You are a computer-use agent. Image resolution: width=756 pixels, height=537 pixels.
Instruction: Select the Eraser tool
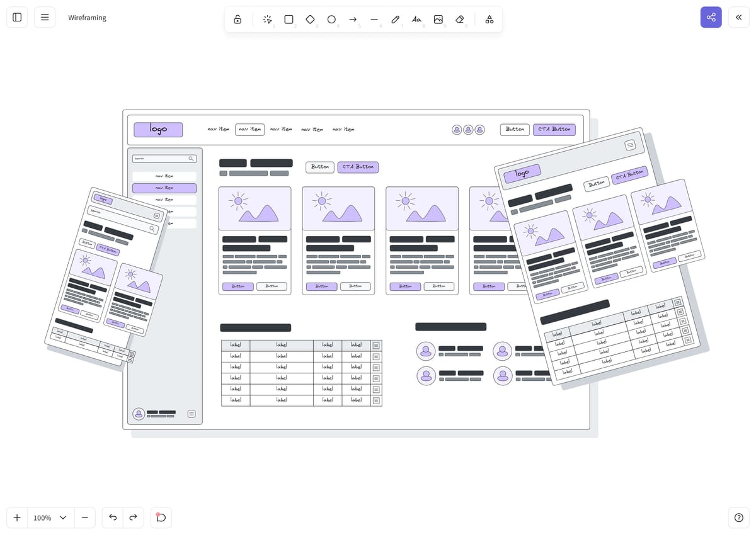coord(459,20)
